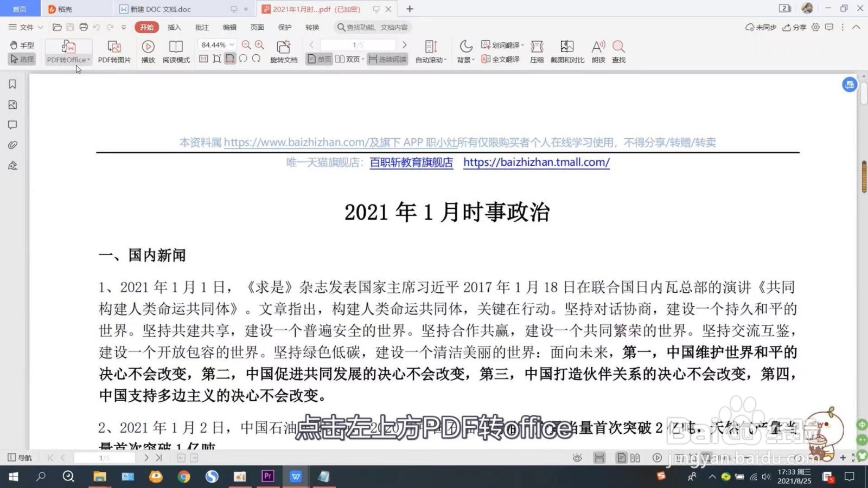Open the www.baizhizhan.com link in header
This screenshot has height=488, width=868.
click(297, 142)
